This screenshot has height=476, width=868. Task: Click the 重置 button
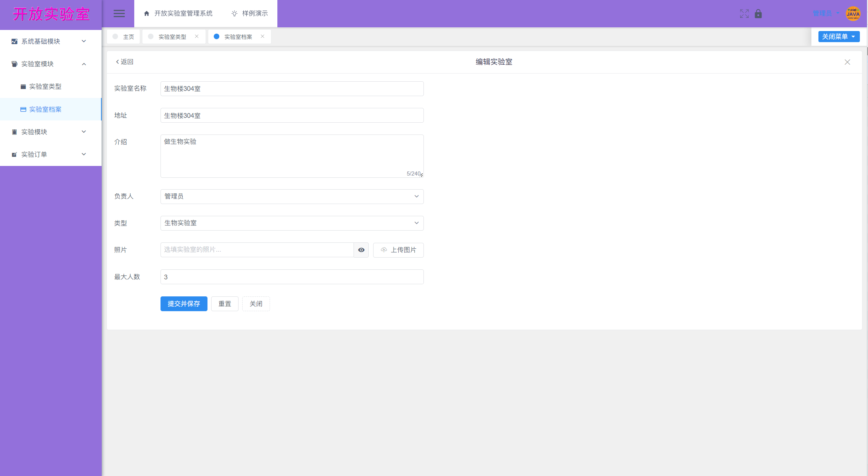225,304
